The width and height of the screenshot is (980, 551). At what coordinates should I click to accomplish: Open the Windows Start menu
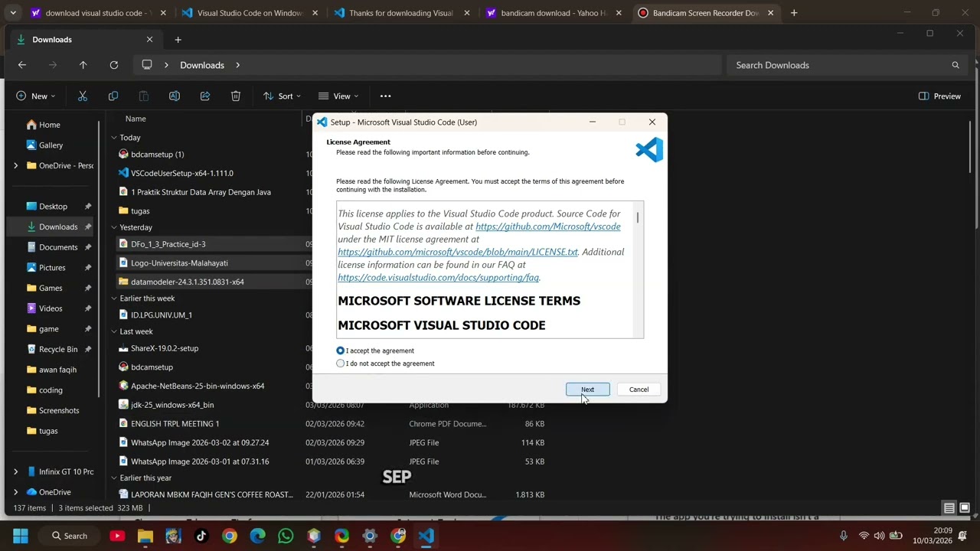(21, 536)
